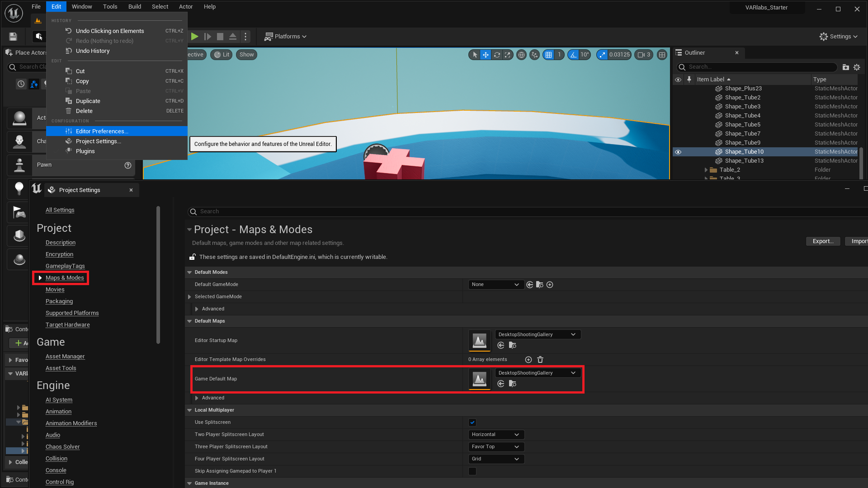Click the Game Default Map dropdown
This screenshot has height=488, width=868.
535,372
